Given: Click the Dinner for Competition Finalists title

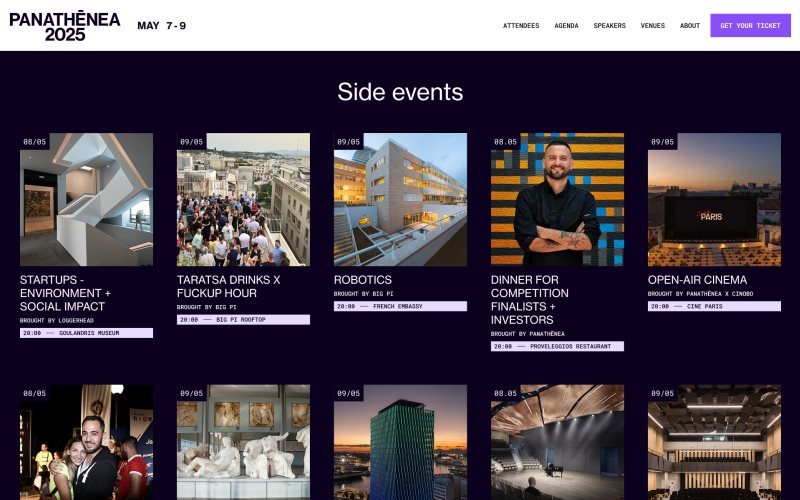Looking at the screenshot, I should click(x=530, y=300).
